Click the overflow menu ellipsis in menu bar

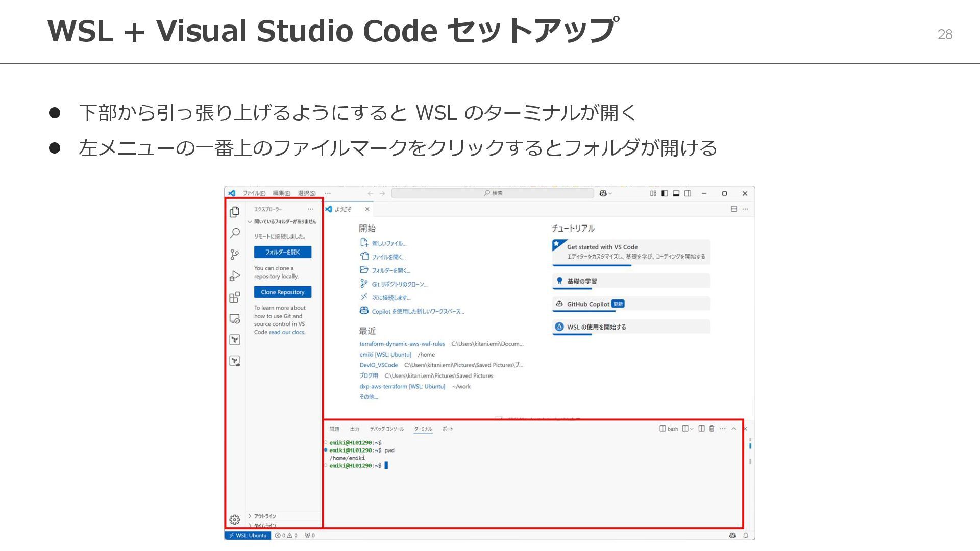click(328, 193)
